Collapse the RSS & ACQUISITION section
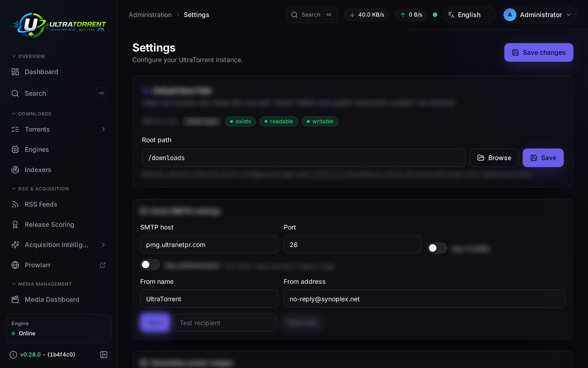 click(x=40, y=189)
